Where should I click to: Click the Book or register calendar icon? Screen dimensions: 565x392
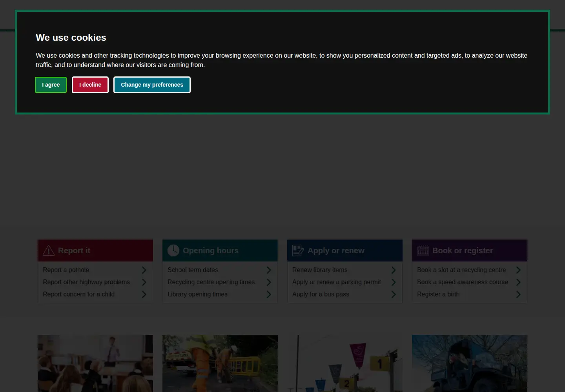click(x=423, y=250)
